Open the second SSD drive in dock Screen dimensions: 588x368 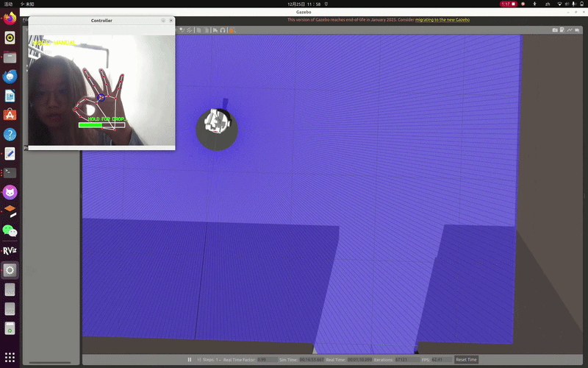click(10, 308)
